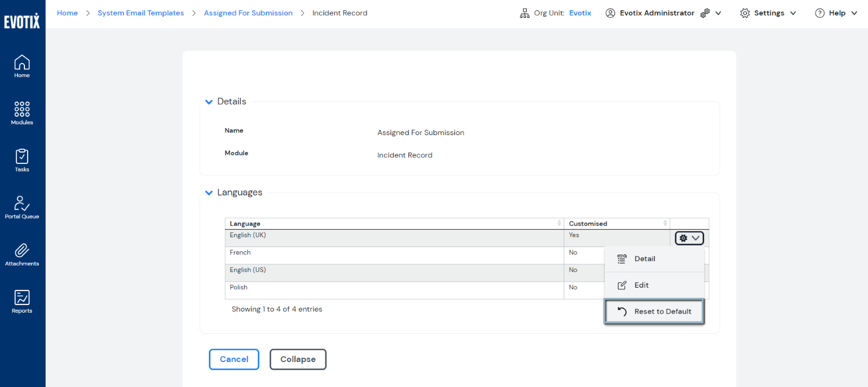Collapse the Languages section
The image size is (868, 387).
tap(209, 193)
